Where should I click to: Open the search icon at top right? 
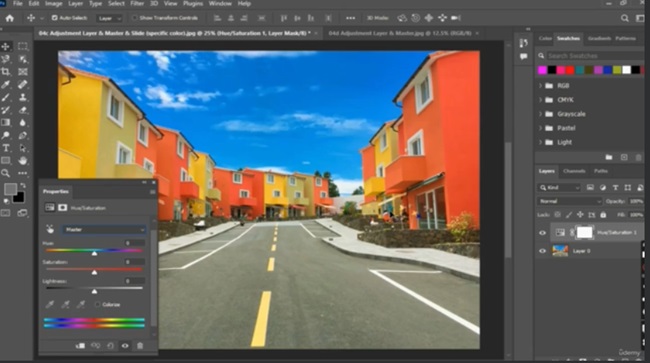click(x=625, y=18)
